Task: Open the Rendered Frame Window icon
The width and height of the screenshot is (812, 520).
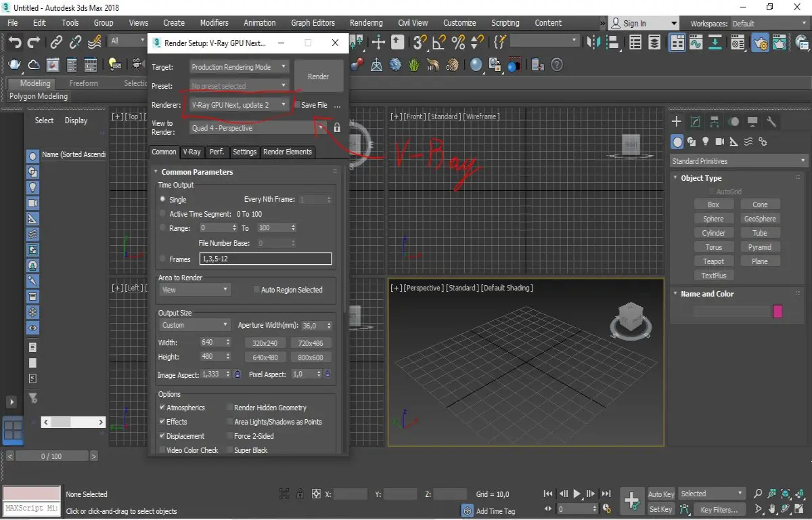Action: (780, 42)
